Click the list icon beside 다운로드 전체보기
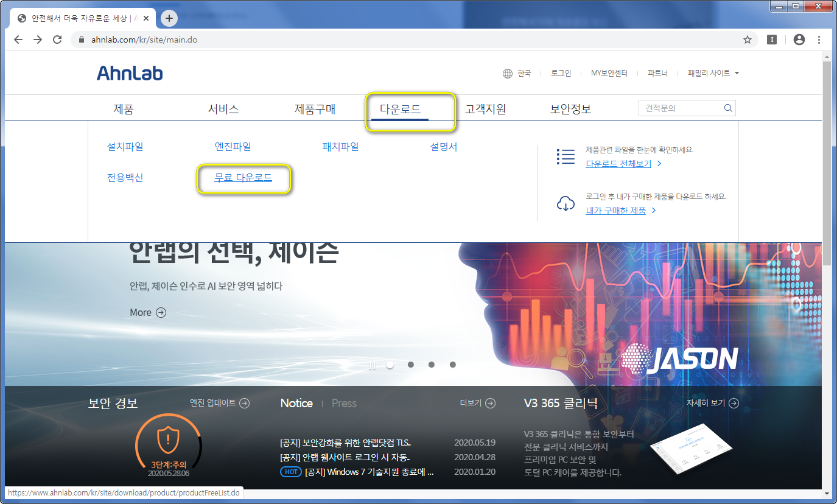Viewport: 837px width, 504px height. coord(566,156)
